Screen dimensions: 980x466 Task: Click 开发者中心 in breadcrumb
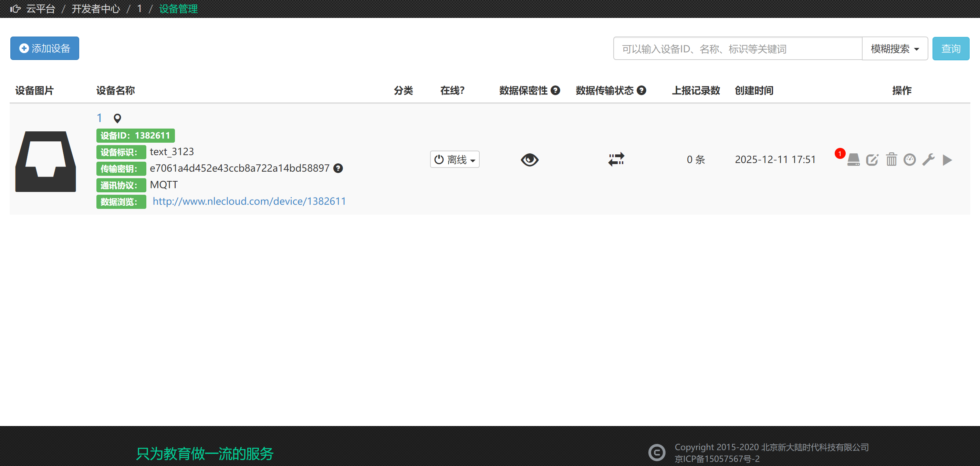tap(96, 9)
